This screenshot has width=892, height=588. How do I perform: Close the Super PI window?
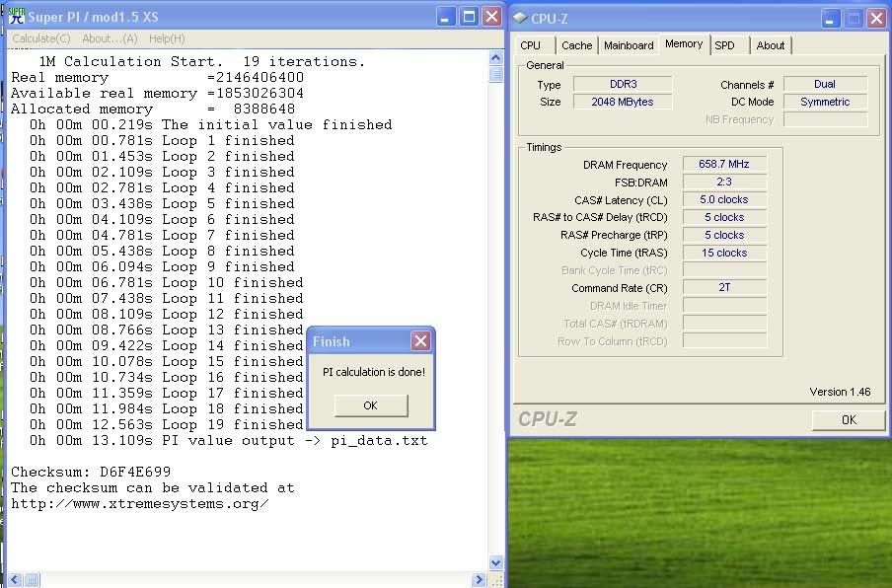point(491,17)
